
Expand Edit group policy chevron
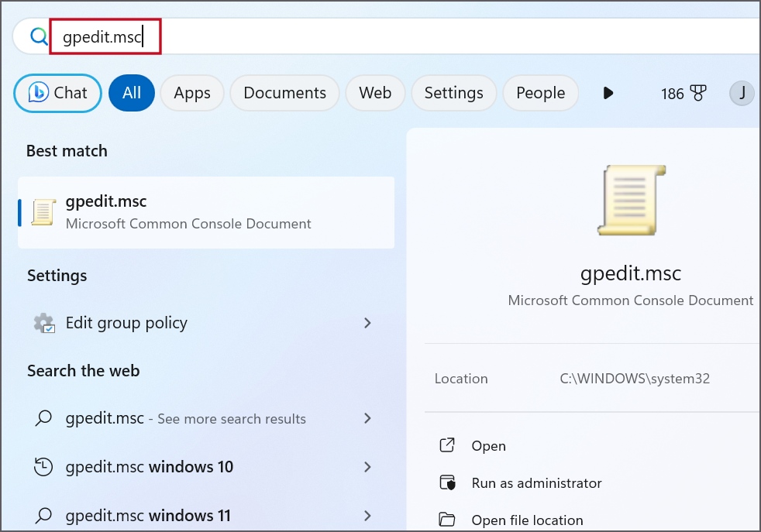pos(367,323)
